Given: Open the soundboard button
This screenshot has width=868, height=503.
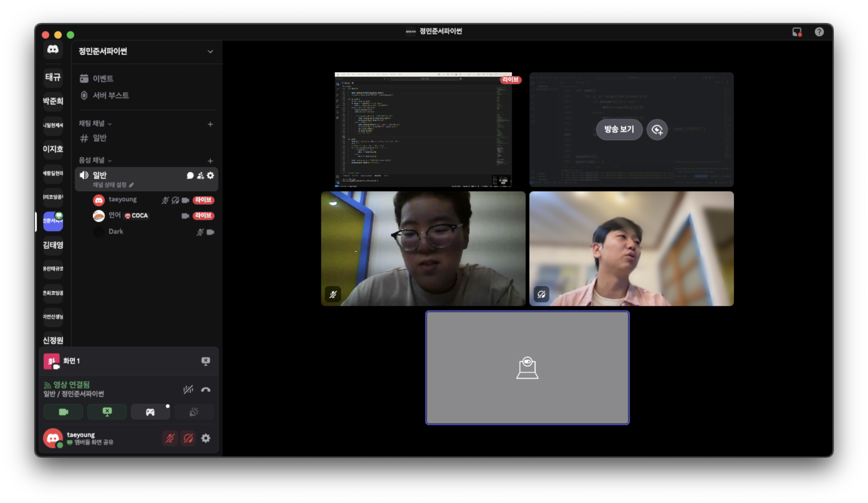Looking at the screenshot, I should point(194,412).
